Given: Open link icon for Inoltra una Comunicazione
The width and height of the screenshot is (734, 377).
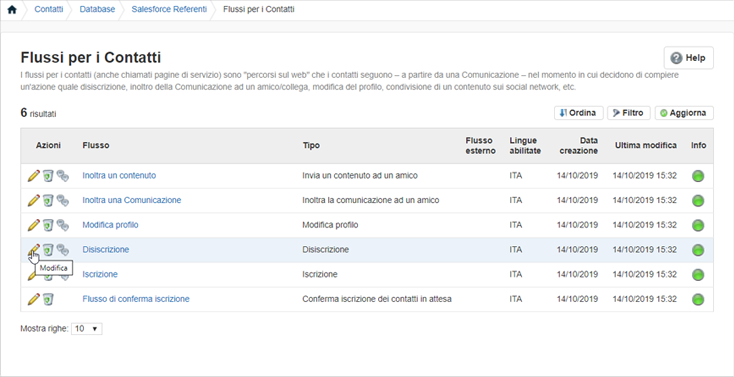Looking at the screenshot, I should (x=63, y=201).
